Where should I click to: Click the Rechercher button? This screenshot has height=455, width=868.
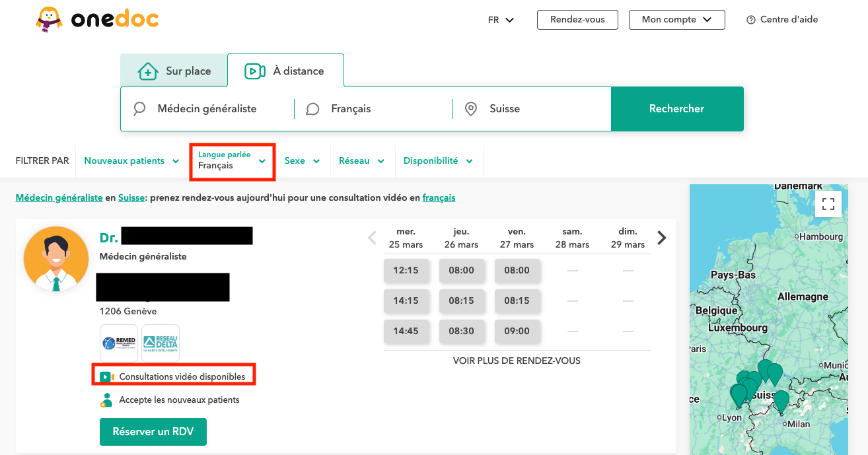(677, 109)
